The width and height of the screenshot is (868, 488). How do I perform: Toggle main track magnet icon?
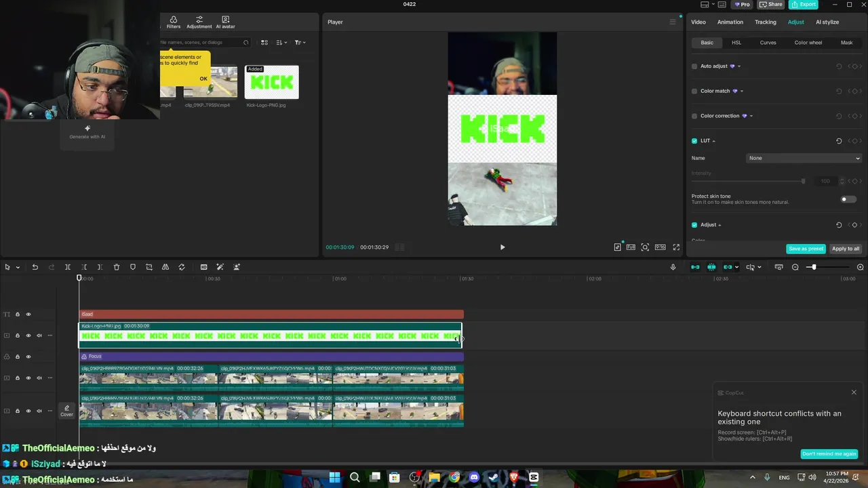tap(695, 267)
